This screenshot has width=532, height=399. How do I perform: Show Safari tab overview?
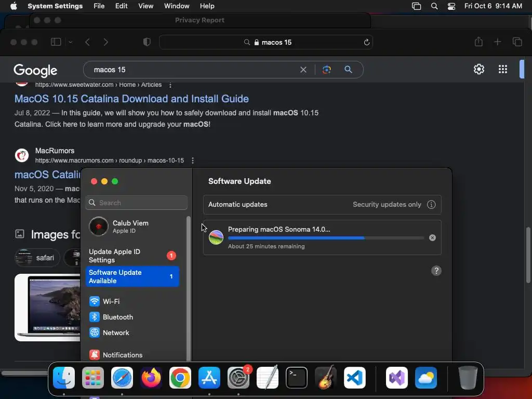[517, 42]
